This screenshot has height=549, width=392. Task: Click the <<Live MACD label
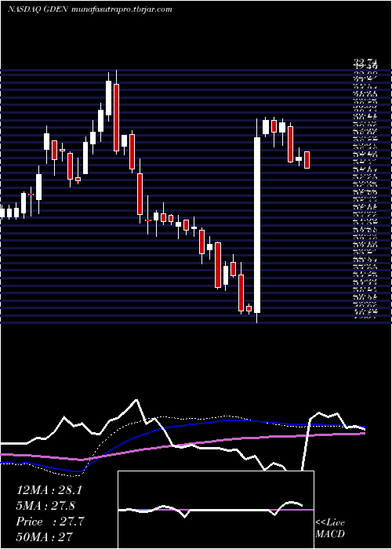(x=330, y=529)
